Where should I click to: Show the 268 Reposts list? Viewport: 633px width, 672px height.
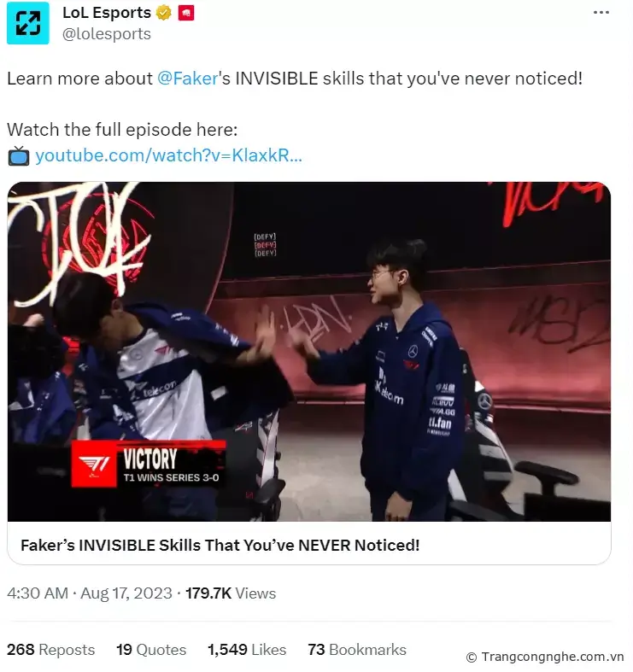pyautogui.click(x=51, y=650)
